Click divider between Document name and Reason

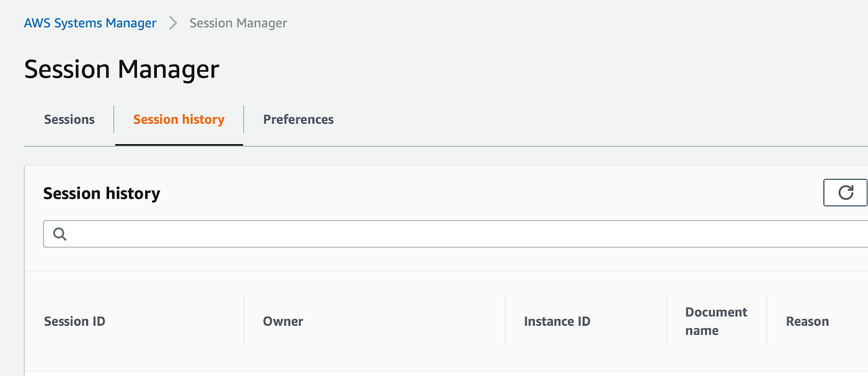click(767, 321)
